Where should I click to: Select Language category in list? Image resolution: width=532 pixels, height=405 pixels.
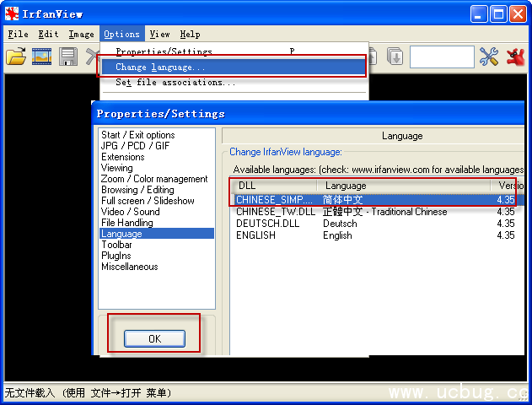pos(157,234)
